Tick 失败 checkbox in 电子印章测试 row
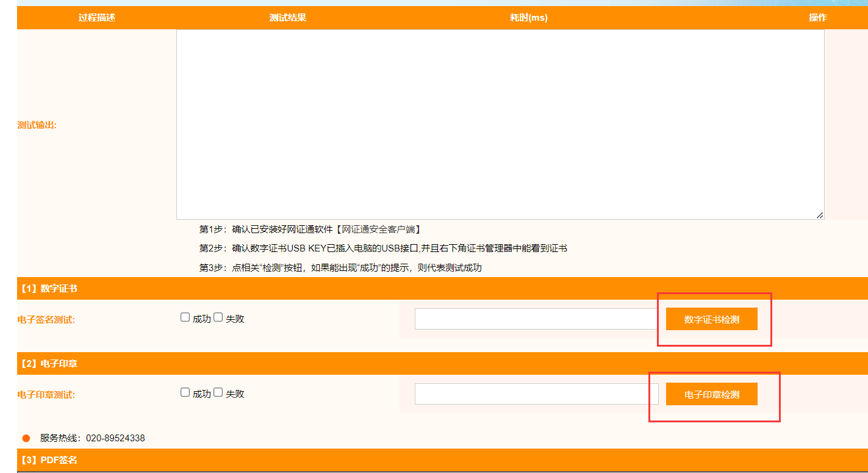The width and height of the screenshot is (868, 473). point(218,392)
